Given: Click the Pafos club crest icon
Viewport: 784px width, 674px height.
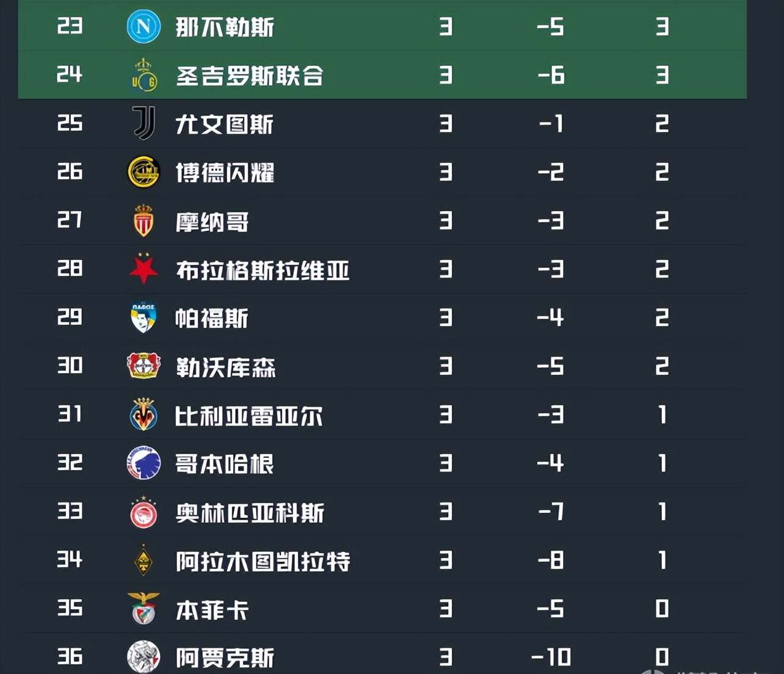Looking at the screenshot, I should pyautogui.click(x=143, y=317).
